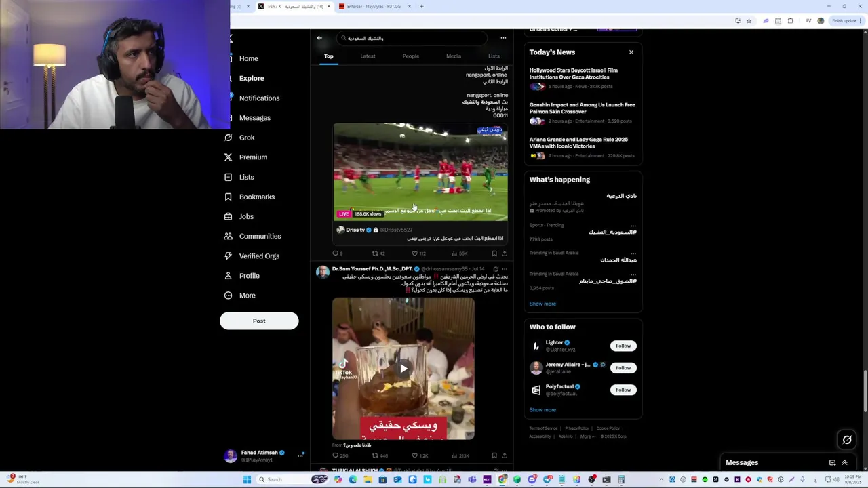The width and height of the screenshot is (868, 488).
Task: Open the Windows Start menu
Action: (247, 479)
